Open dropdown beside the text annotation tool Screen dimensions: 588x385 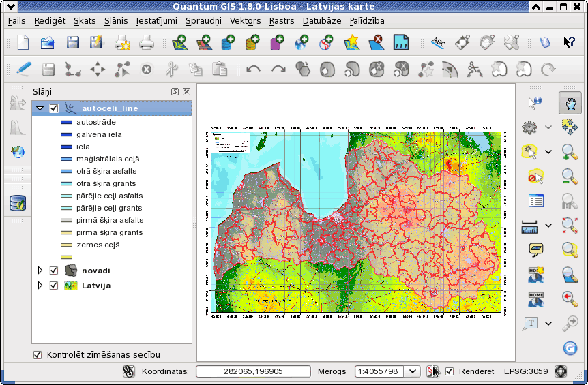click(548, 323)
